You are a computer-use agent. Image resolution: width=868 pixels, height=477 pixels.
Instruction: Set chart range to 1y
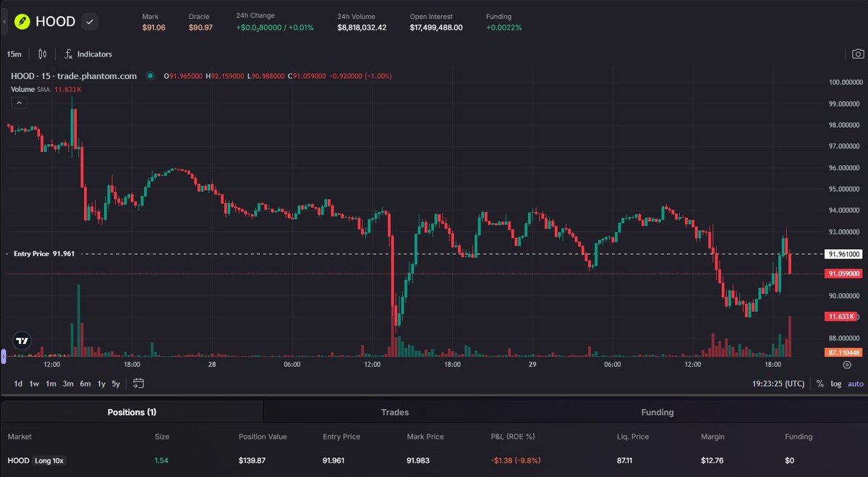101,384
